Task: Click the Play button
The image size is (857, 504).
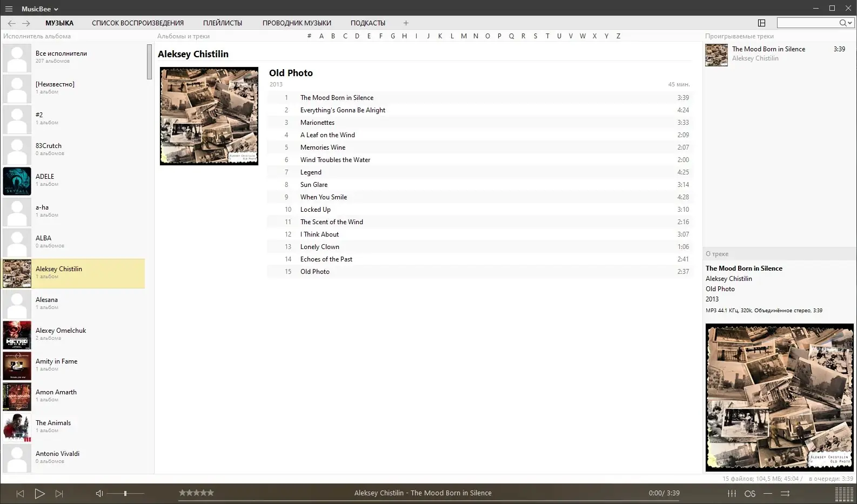Action: point(39,493)
